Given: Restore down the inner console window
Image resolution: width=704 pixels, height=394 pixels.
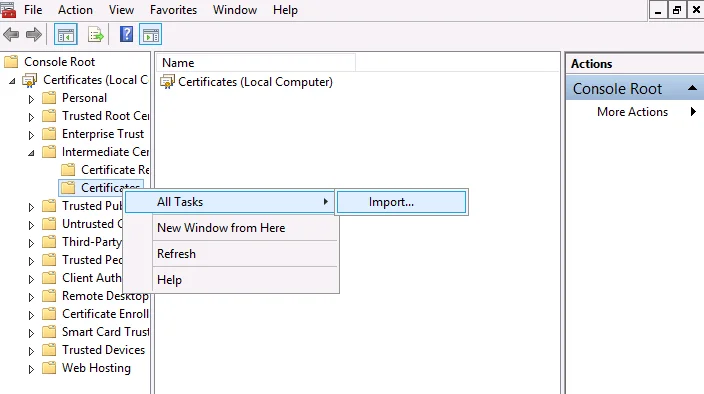Looking at the screenshot, I should click(x=677, y=10).
